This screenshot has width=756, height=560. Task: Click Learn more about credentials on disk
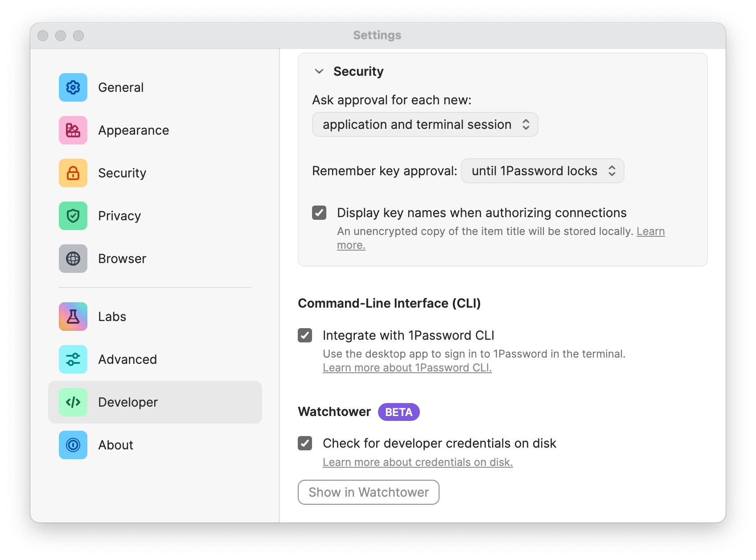[x=418, y=462]
